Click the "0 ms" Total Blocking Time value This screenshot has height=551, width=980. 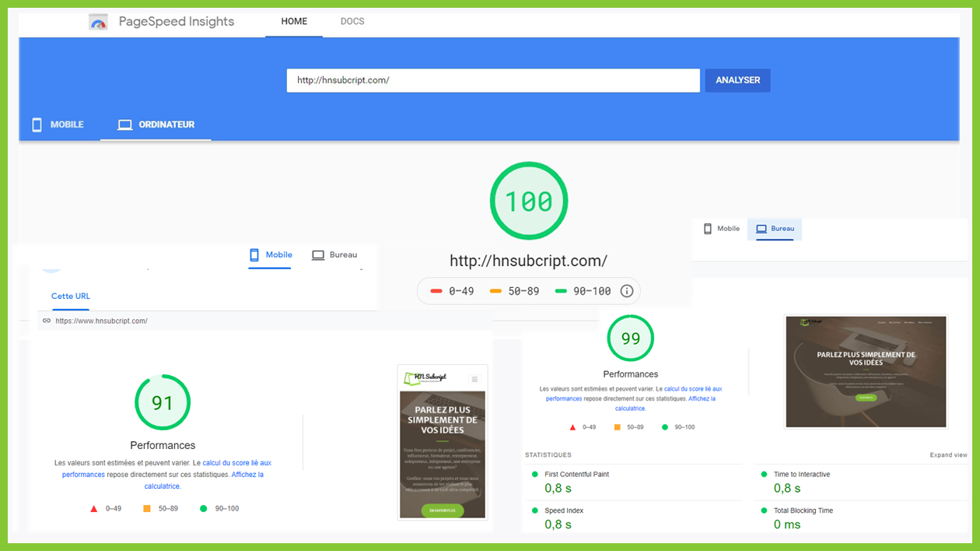tap(787, 525)
